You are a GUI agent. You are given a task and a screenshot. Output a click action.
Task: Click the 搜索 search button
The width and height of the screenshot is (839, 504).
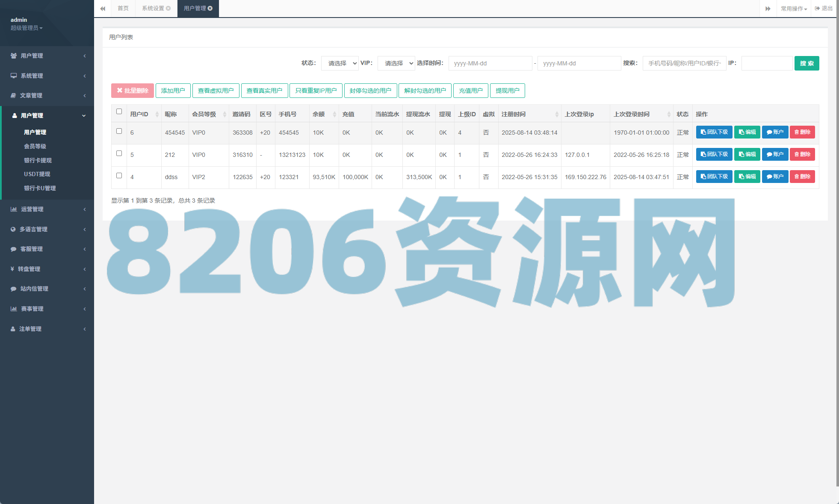point(807,63)
